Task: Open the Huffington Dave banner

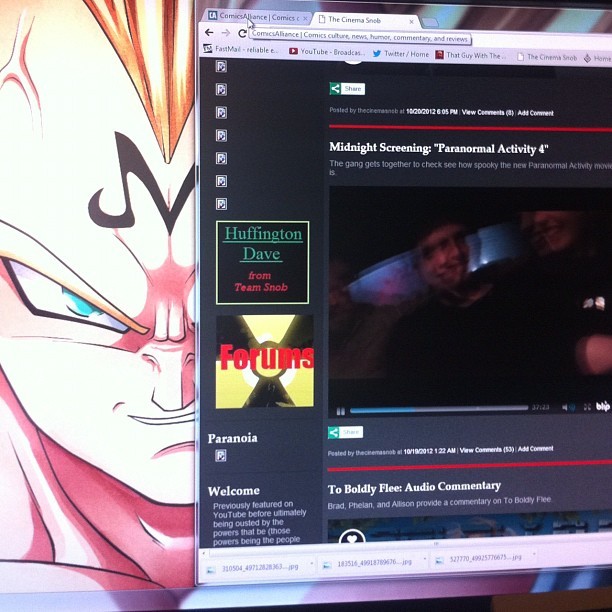Action: [262, 262]
